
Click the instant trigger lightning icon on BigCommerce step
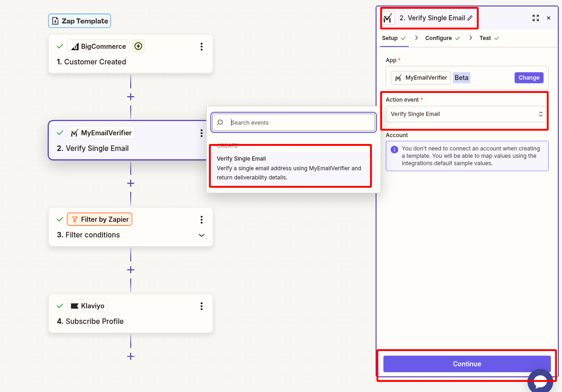click(x=138, y=46)
